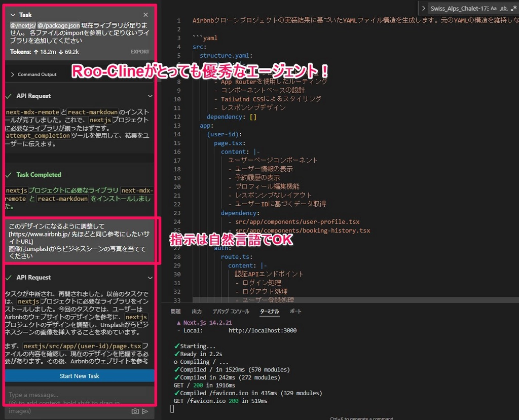
Task: Toggle regular expression (.*) search option
Action: pos(513,9)
